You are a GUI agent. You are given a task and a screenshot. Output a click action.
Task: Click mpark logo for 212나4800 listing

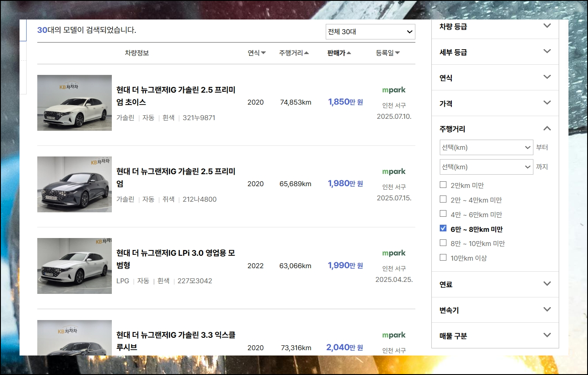coord(394,172)
